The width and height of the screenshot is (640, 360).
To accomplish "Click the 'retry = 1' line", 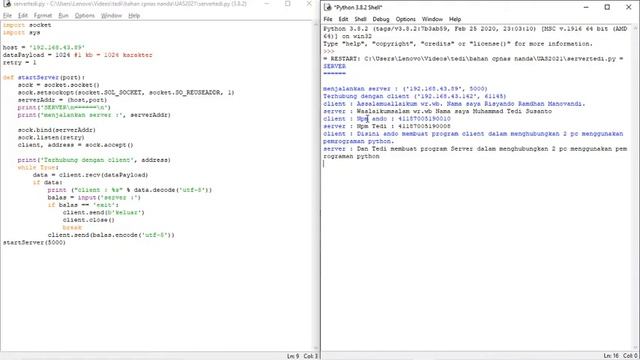I will point(20,62).
